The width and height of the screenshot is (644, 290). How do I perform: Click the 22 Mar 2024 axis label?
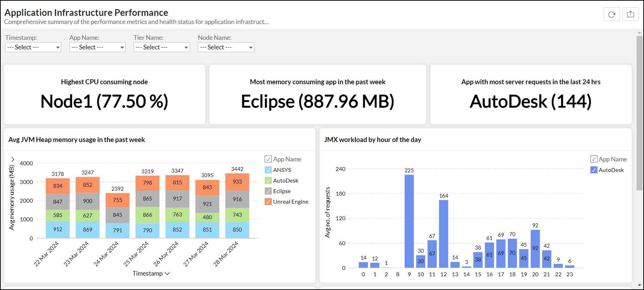point(46,254)
